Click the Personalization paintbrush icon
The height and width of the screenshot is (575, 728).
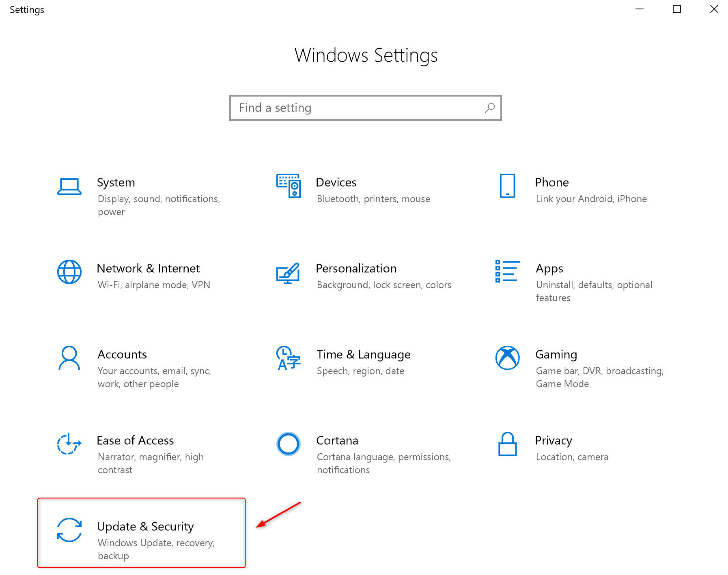pos(288,273)
